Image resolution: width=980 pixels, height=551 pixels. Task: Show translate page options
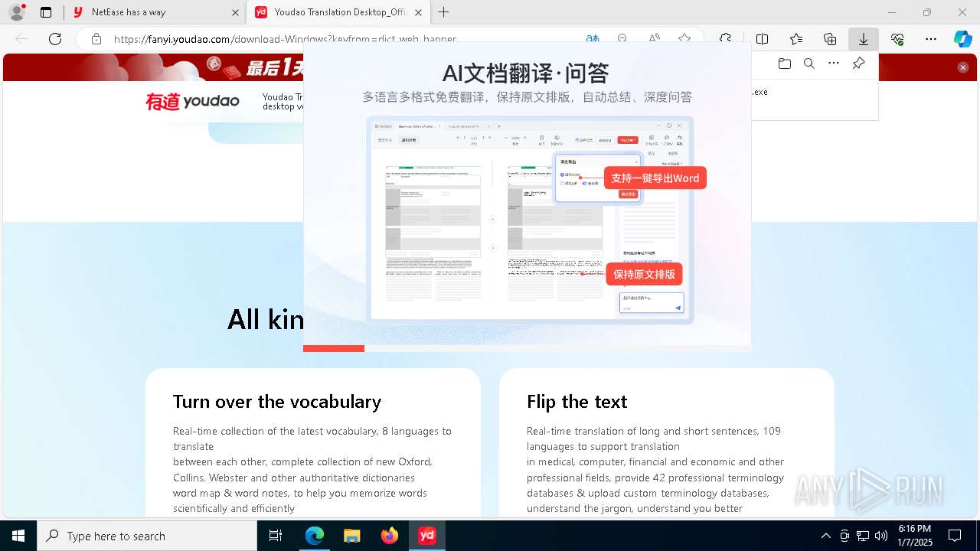(x=593, y=39)
